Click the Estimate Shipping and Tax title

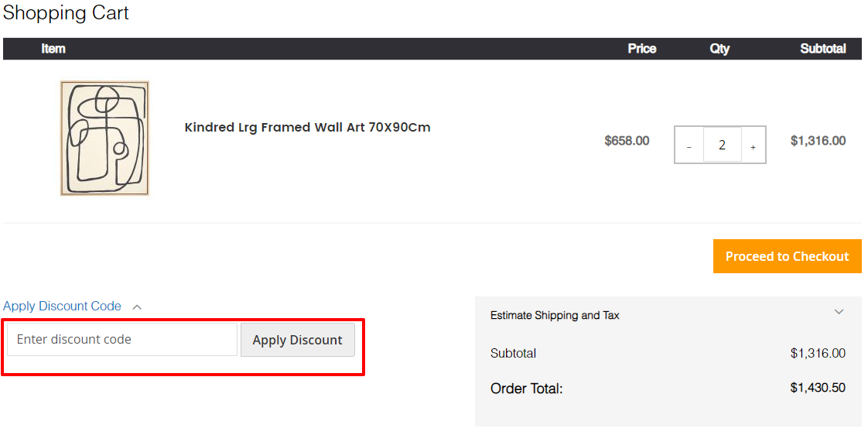tap(555, 315)
